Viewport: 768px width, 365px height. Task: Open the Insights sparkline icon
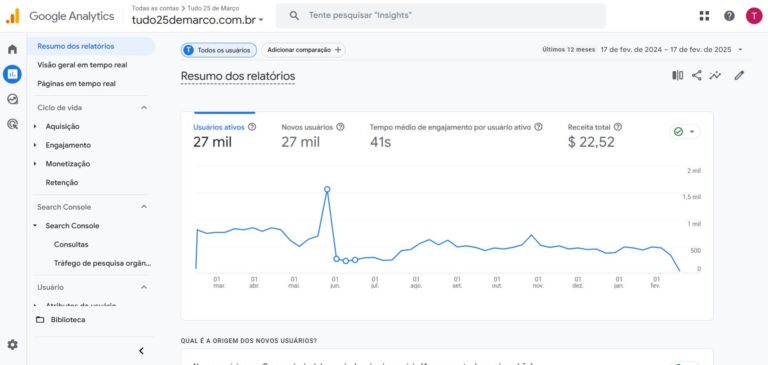715,75
